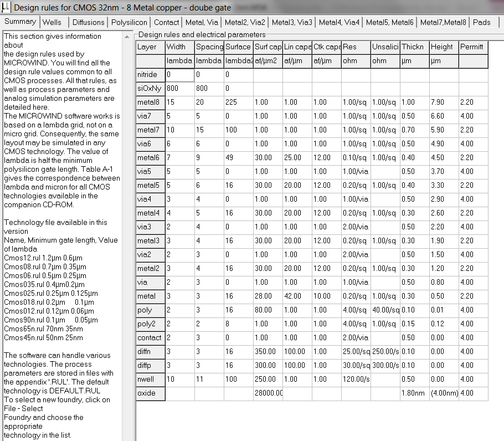Image resolution: width=504 pixels, height=441 pixels.
Task: Click the via4 row header
Action: pyautogui.click(x=151, y=199)
